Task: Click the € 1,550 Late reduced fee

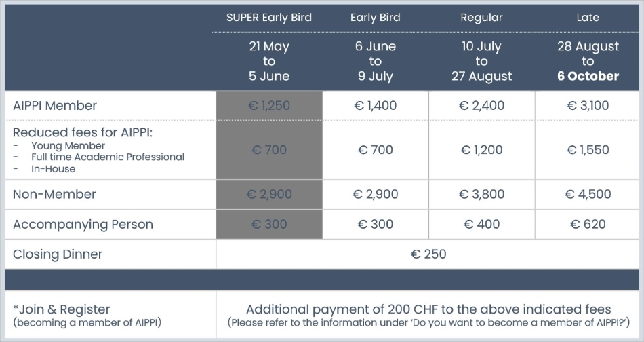Action: click(x=588, y=150)
